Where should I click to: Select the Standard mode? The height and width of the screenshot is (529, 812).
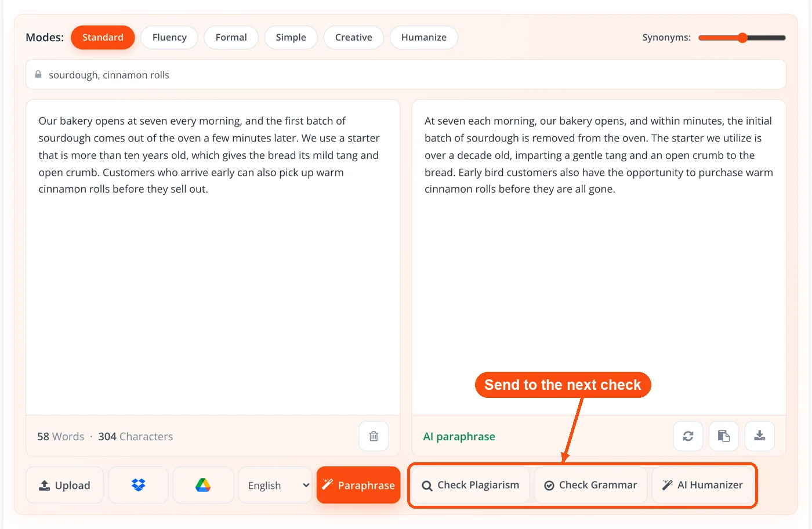click(x=103, y=37)
